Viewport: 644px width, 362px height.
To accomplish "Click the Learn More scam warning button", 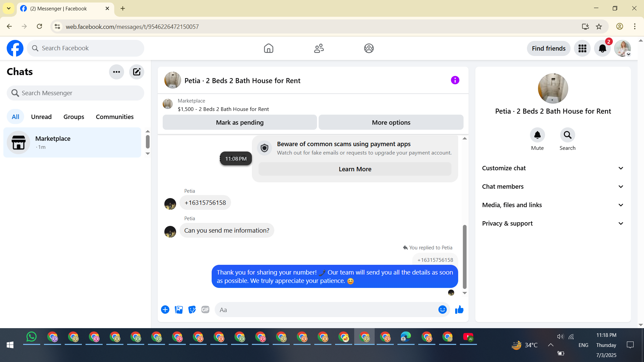I will [x=355, y=169].
